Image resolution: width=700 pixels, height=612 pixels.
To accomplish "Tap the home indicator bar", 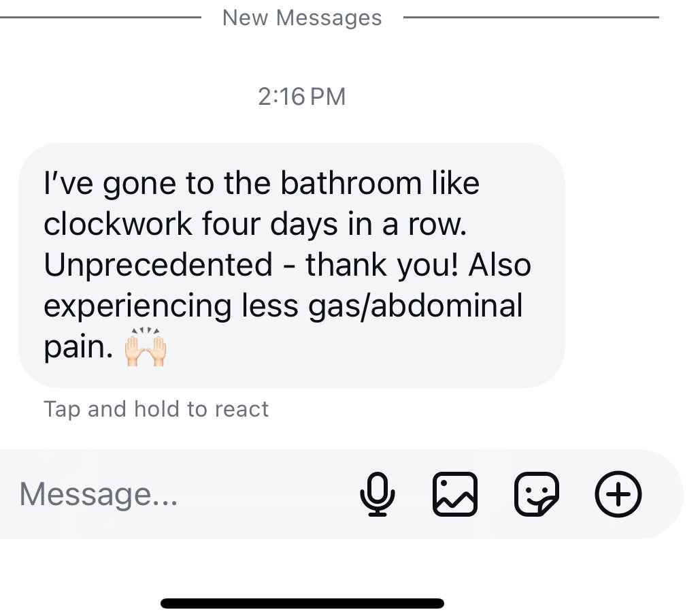I will coord(302,603).
